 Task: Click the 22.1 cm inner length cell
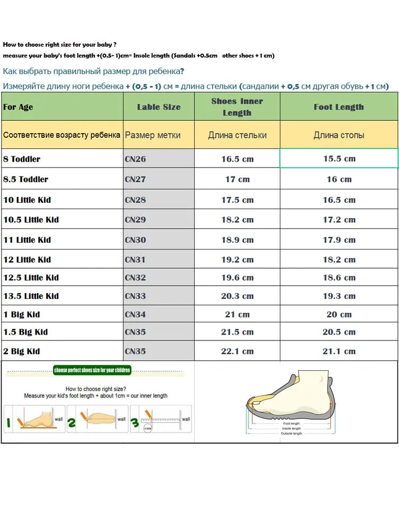pyautogui.click(x=237, y=351)
